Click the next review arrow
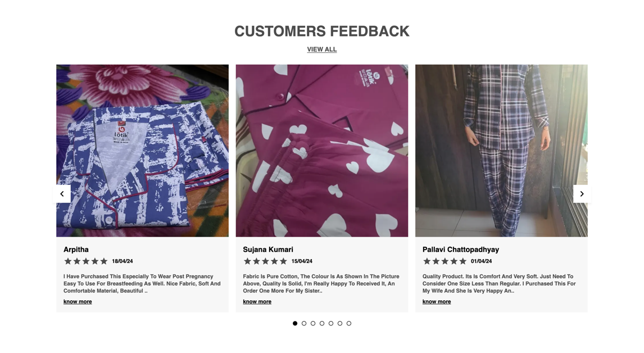644x353 pixels. (x=582, y=194)
